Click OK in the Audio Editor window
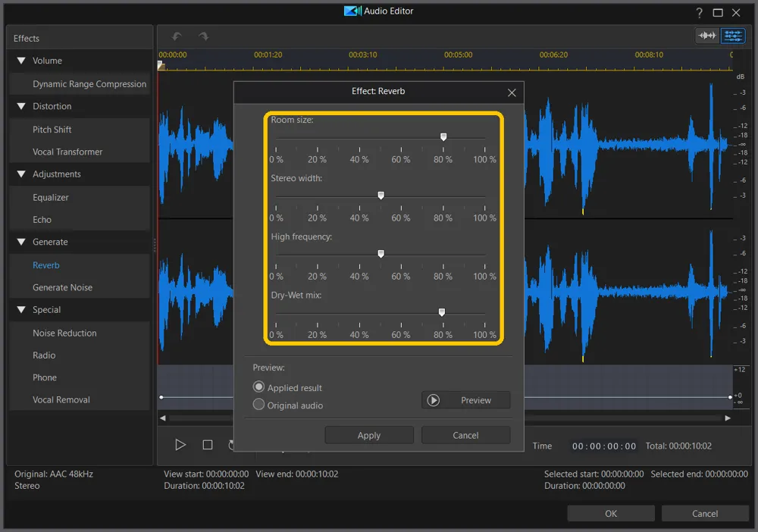The width and height of the screenshot is (758, 532). (611, 513)
